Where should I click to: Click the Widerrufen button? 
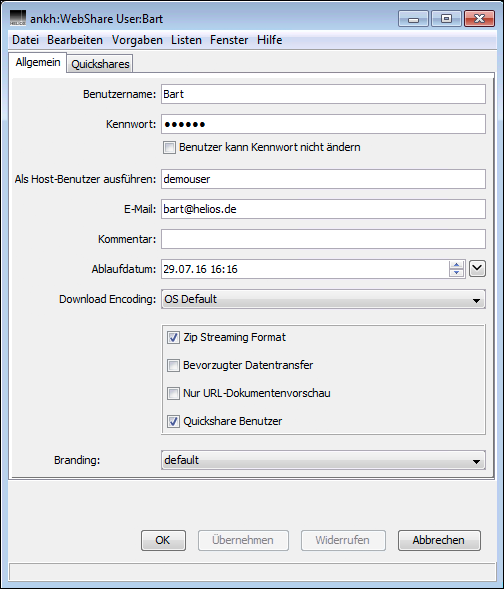click(x=343, y=540)
